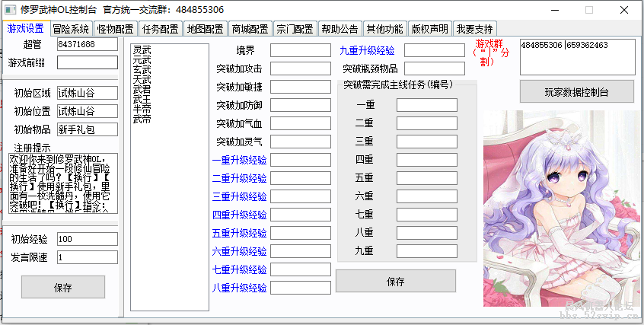
Task: Click the 一重升级经验 input field
Action: [x=301, y=160]
